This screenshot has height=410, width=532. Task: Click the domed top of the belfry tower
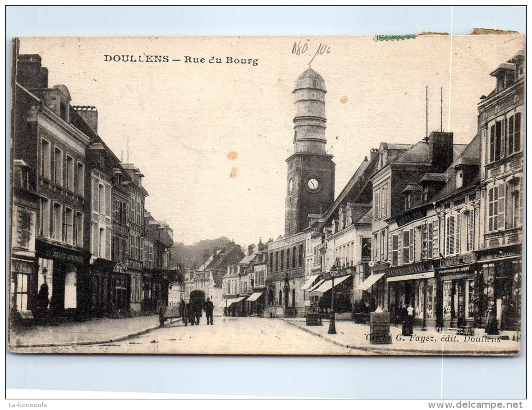(x=309, y=81)
